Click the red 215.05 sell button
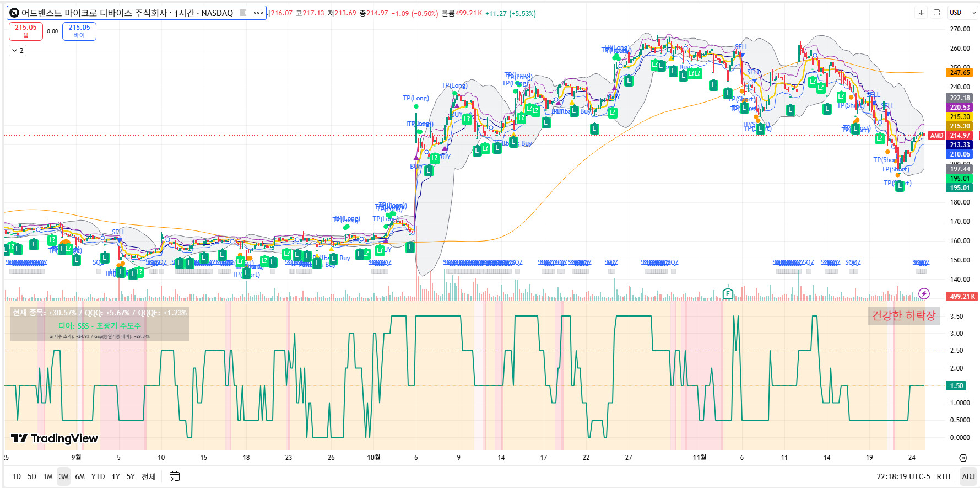This screenshot has width=980, height=488. pos(26,31)
